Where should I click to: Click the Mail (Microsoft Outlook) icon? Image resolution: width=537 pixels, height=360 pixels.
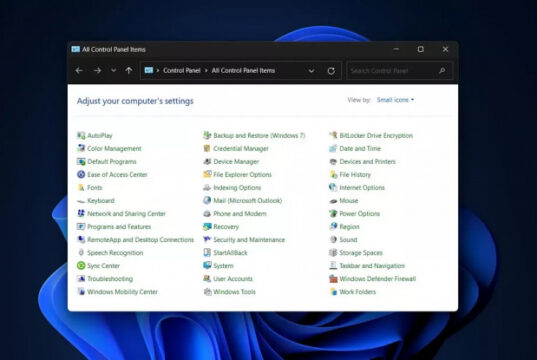(207, 200)
